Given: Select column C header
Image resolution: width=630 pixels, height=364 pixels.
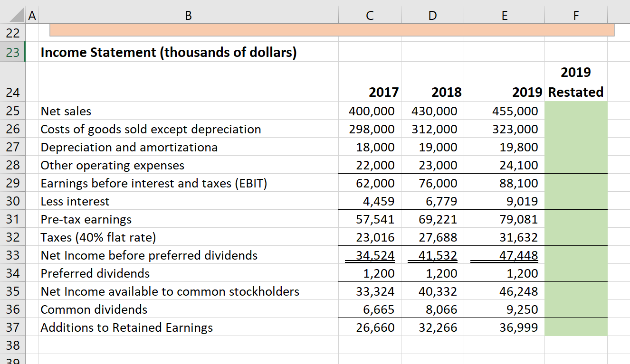Looking at the screenshot, I should tap(370, 15).
